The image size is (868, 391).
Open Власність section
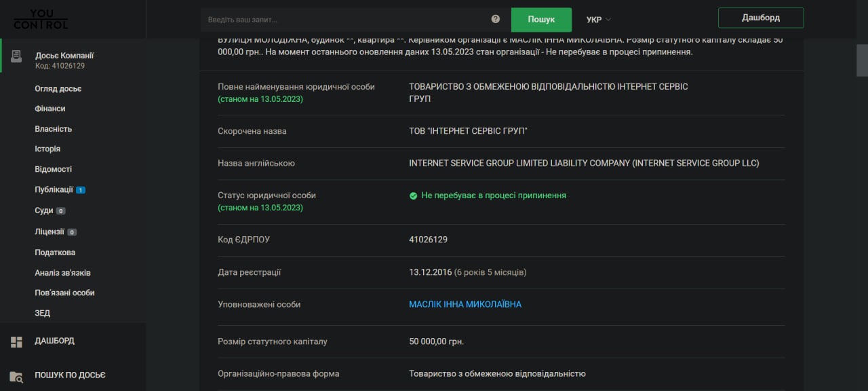coord(54,129)
